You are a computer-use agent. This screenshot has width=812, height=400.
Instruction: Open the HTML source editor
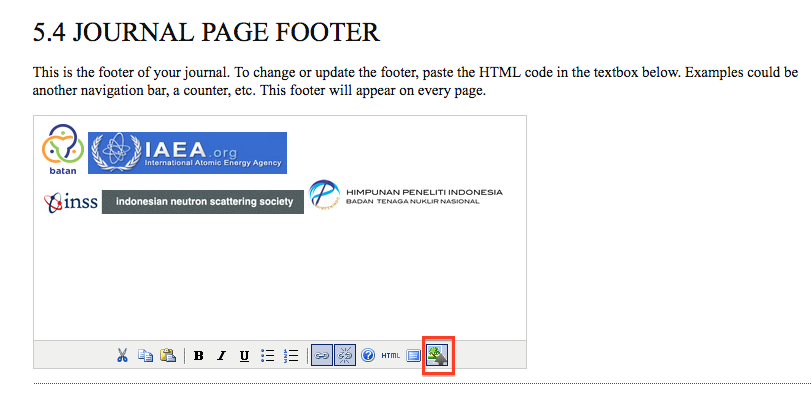391,355
